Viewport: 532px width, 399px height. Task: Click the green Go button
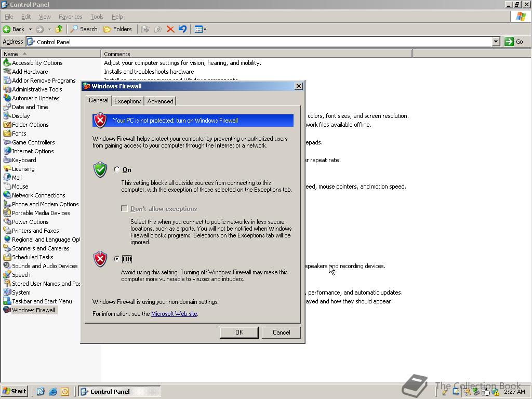coord(514,42)
